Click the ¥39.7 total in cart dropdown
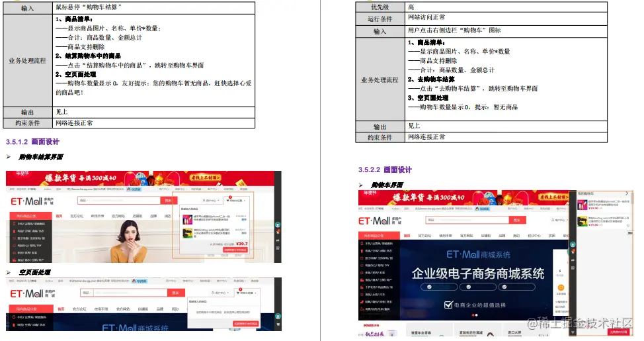This screenshot has height=341, width=644. [242, 244]
